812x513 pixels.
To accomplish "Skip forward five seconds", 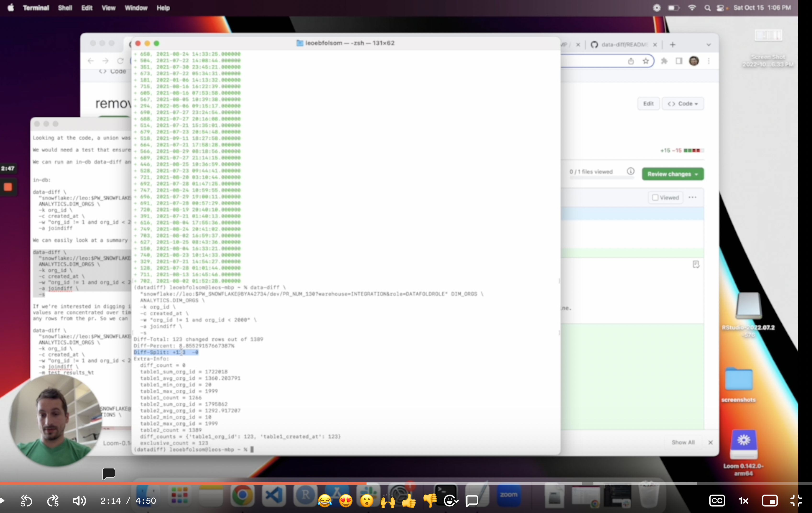I will 53,501.
